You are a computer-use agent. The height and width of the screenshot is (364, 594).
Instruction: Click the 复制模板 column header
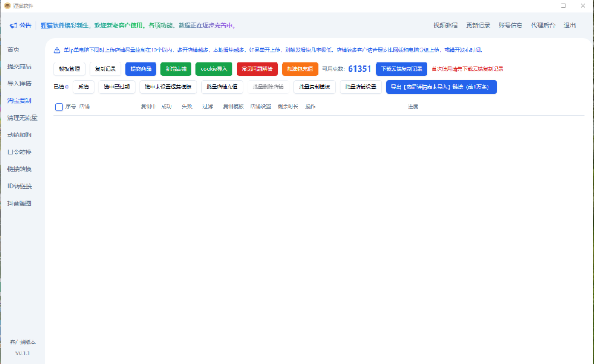coord(233,106)
